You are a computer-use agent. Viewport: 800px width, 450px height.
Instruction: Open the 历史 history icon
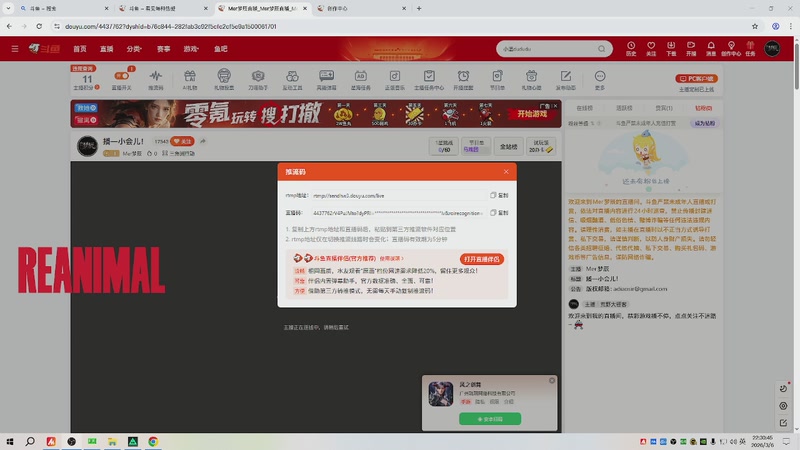[631, 48]
